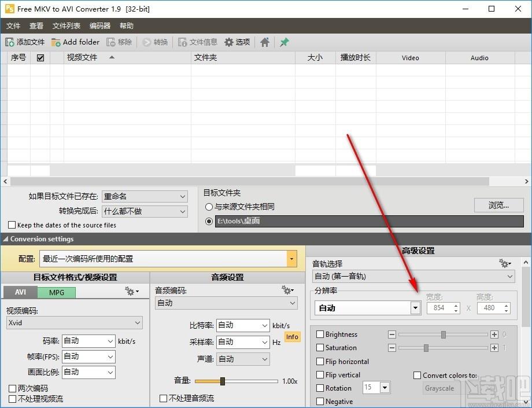Click the application logo in title bar
Viewport: 532px width, 408px height.
9,9
